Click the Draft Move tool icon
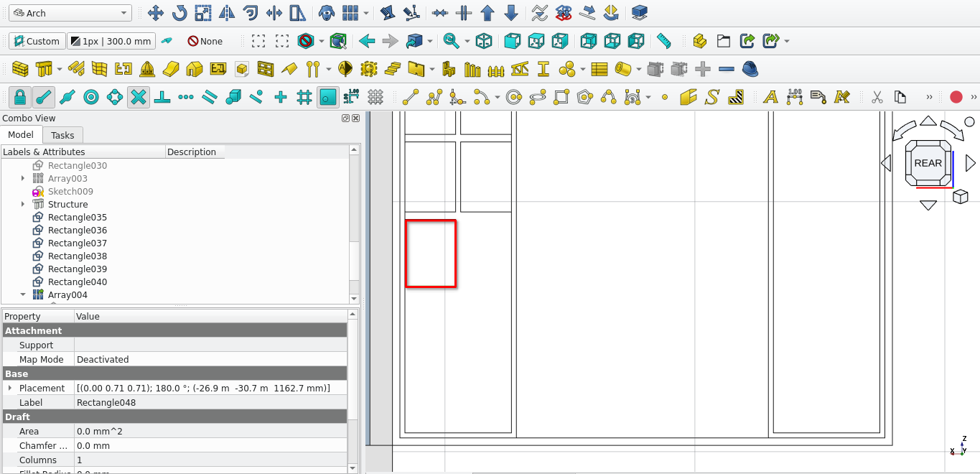 click(155, 13)
